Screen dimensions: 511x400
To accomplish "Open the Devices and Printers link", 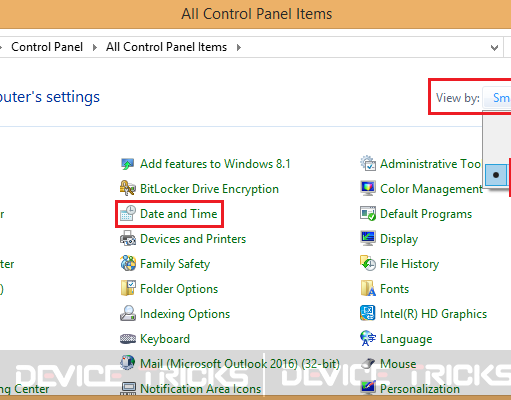I will [193, 239].
